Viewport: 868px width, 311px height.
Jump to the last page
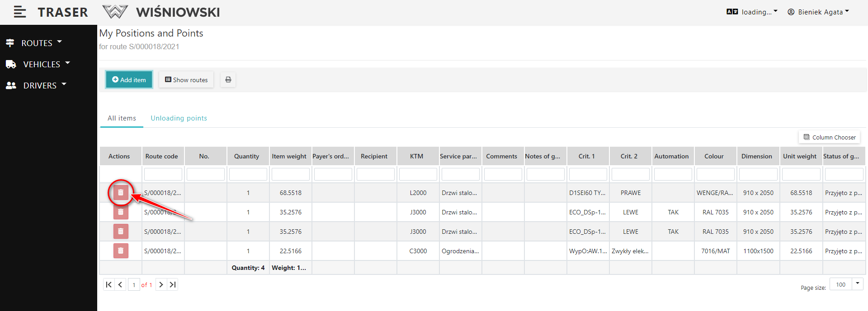[173, 284]
